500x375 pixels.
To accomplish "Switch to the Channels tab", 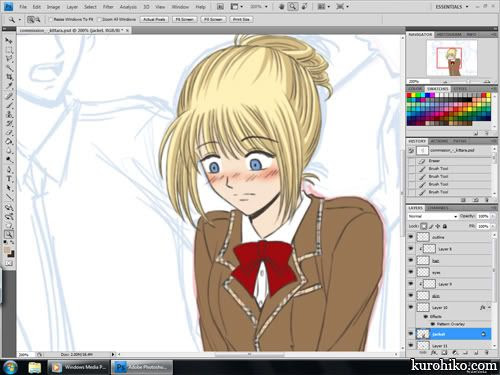I will tap(438, 208).
